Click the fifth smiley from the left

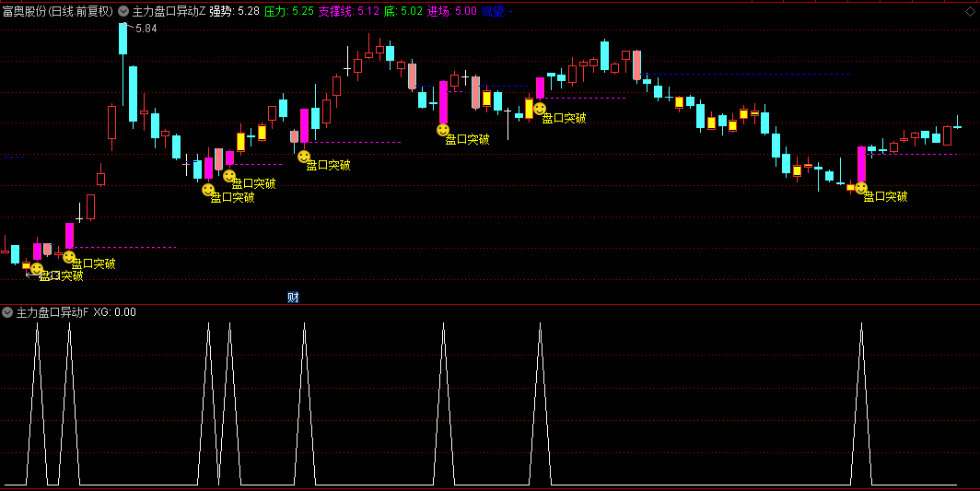click(304, 157)
